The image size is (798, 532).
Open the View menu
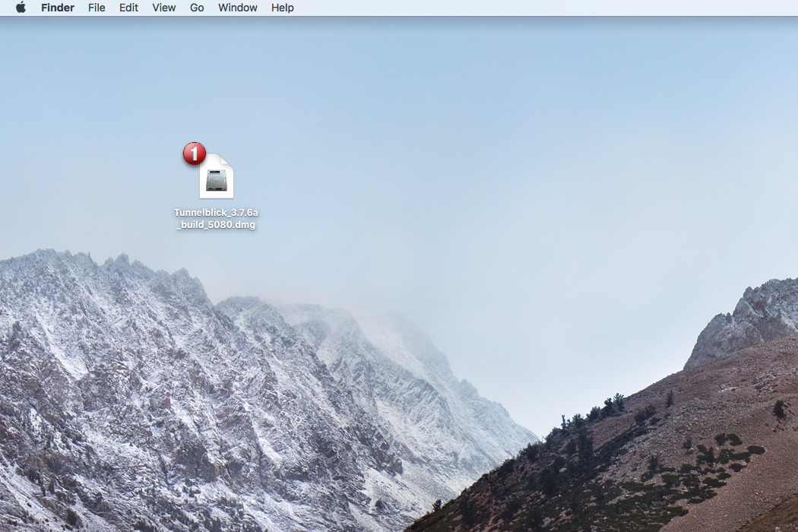tap(164, 8)
